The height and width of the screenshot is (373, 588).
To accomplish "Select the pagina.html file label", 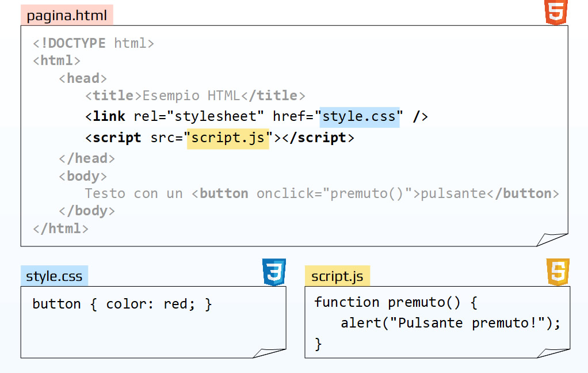I will pos(67,16).
